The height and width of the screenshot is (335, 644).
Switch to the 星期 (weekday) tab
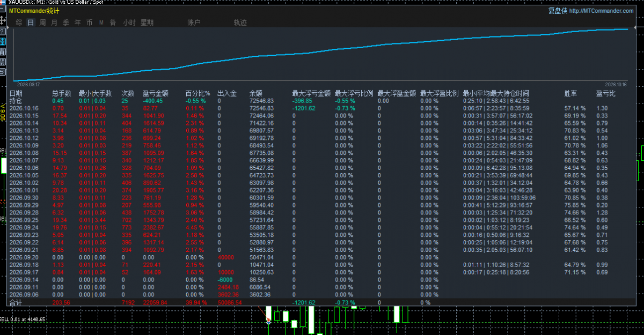click(x=147, y=23)
